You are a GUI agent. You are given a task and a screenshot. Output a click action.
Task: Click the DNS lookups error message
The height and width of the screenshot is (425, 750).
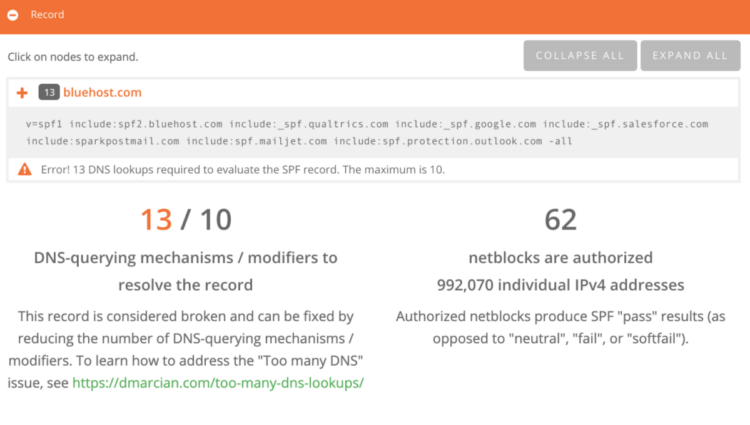[243, 170]
